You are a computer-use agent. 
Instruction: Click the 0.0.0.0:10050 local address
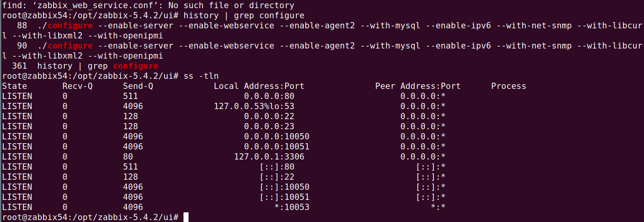click(277, 137)
